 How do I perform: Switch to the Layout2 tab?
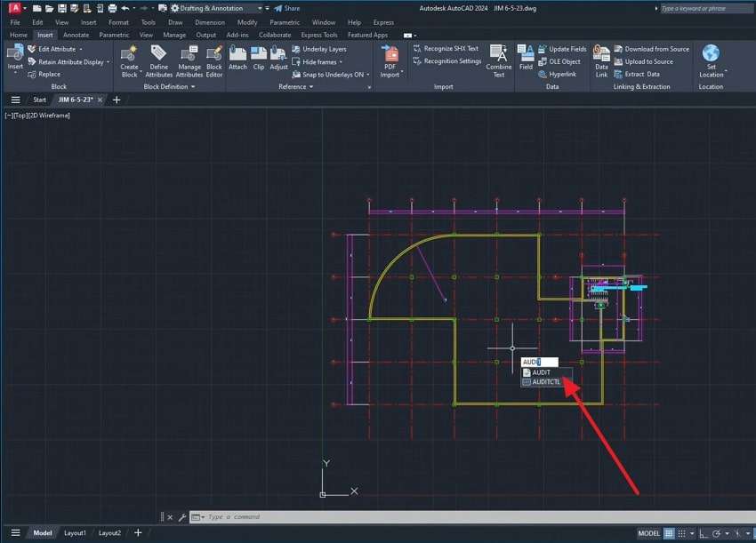point(109,533)
